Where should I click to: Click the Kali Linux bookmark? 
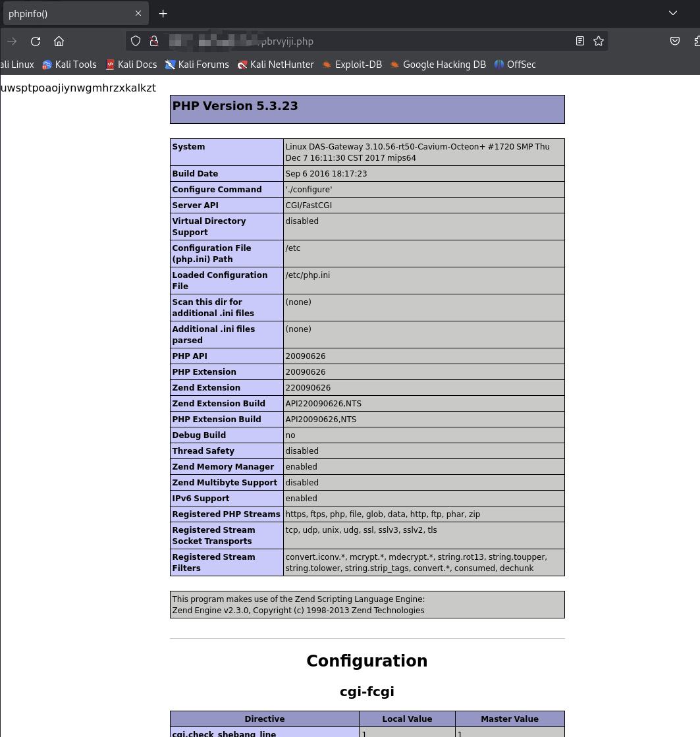(17, 65)
